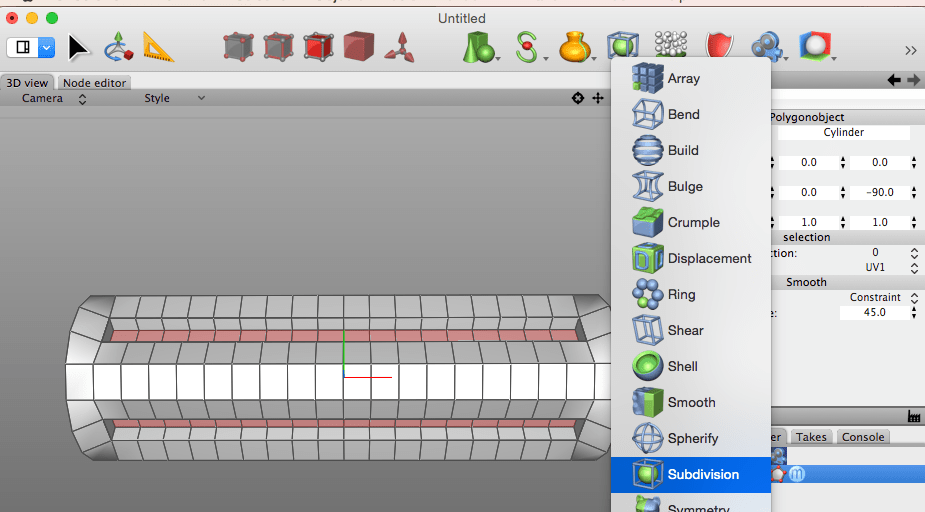Screen dimensions: 925x512
Task: Choose Bend from the modifier menu
Action: 691,114
